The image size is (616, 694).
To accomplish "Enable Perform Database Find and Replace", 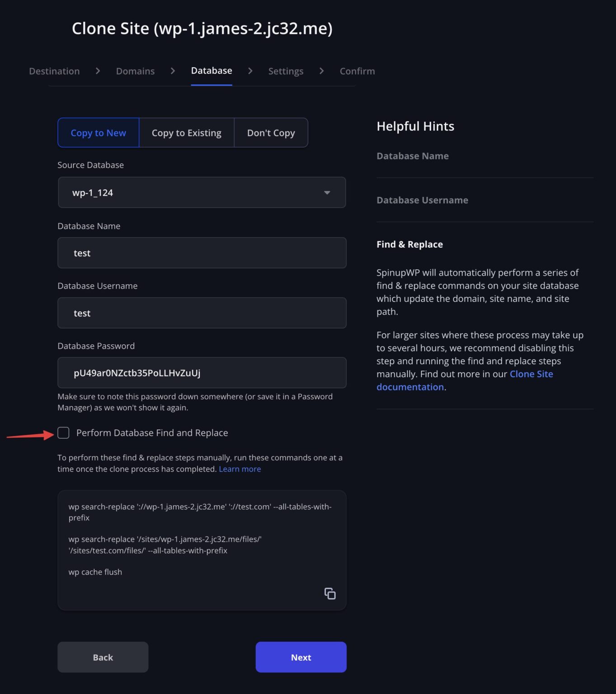I will pyautogui.click(x=63, y=432).
